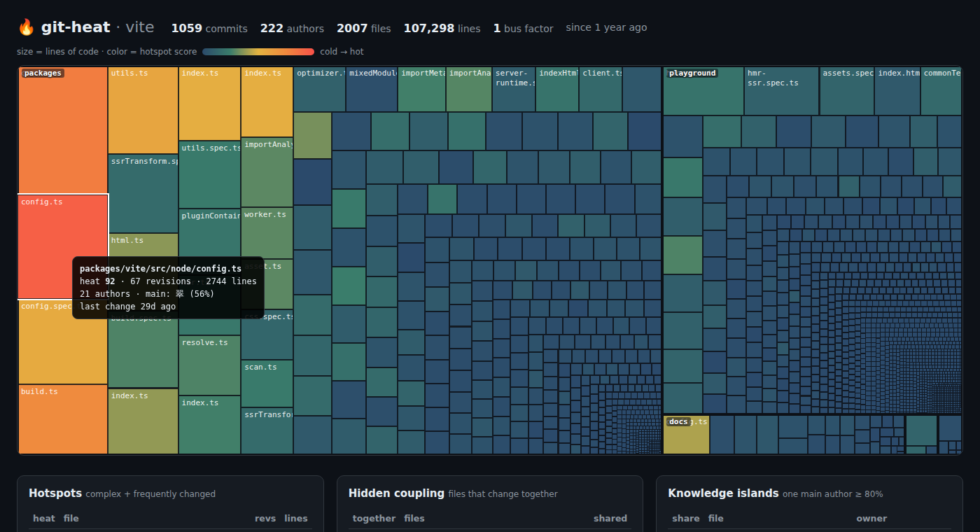Click the packages group label
This screenshot has width=980, height=532.
tap(43, 73)
